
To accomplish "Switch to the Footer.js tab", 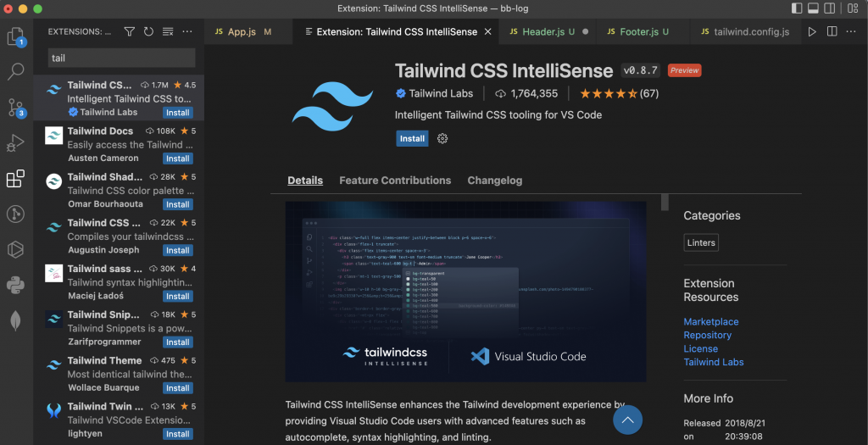I will [x=644, y=31].
